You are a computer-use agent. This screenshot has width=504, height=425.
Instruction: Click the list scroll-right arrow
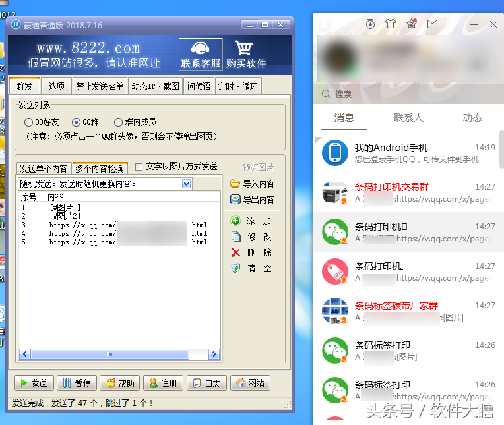pyautogui.click(x=214, y=354)
